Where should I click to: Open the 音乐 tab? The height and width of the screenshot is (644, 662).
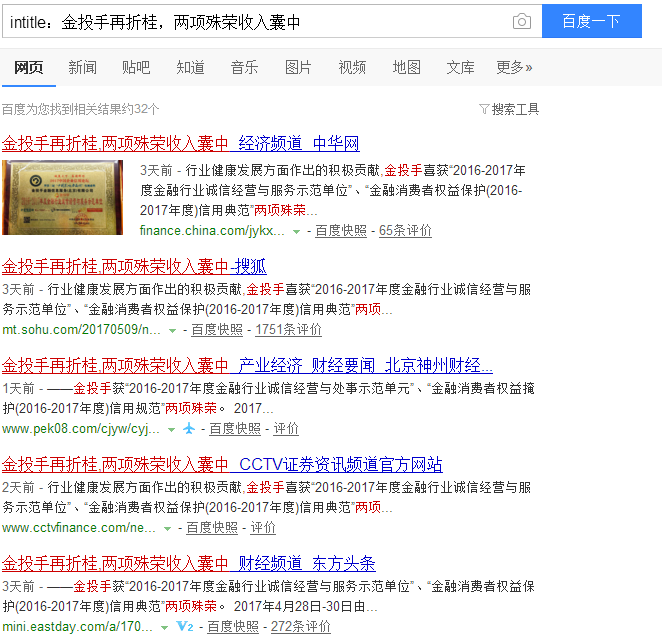[x=244, y=68]
